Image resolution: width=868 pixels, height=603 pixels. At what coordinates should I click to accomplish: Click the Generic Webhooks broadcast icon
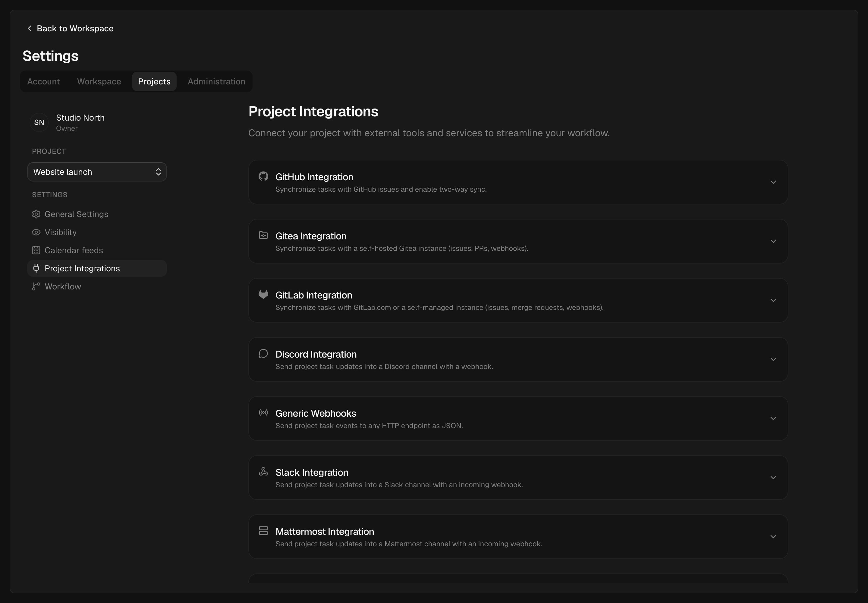[263, 412]
